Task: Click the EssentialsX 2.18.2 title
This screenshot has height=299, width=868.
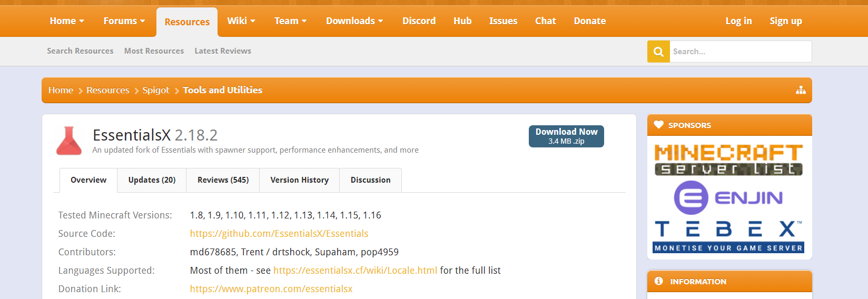Action: pyautogui.click(x=155, y=135)
